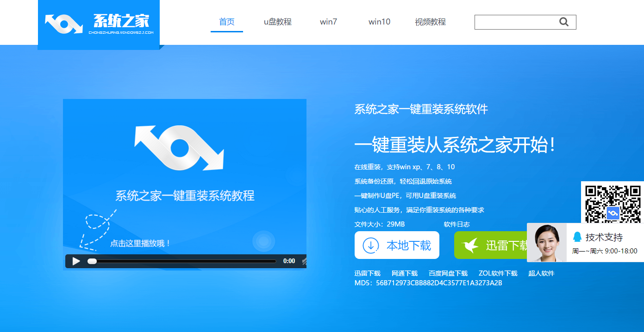Go to the win10 menu item
Viewport: 644px width, 332px height.
380,22
